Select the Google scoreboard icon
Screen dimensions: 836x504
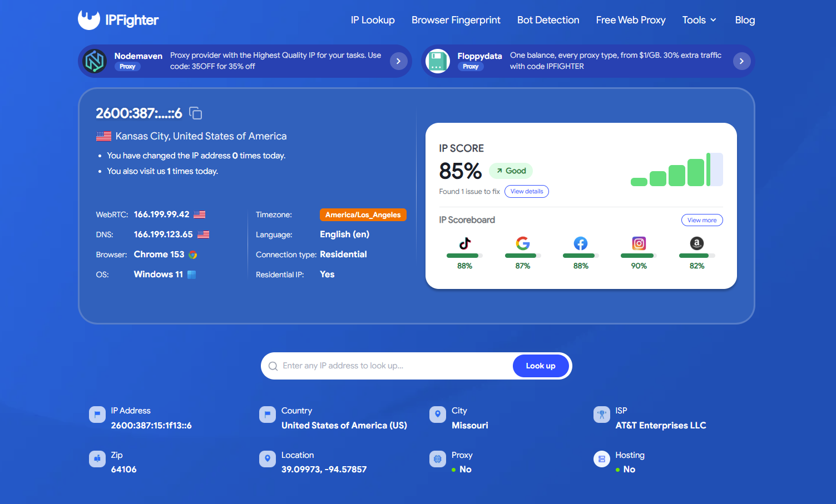(523, 243)
